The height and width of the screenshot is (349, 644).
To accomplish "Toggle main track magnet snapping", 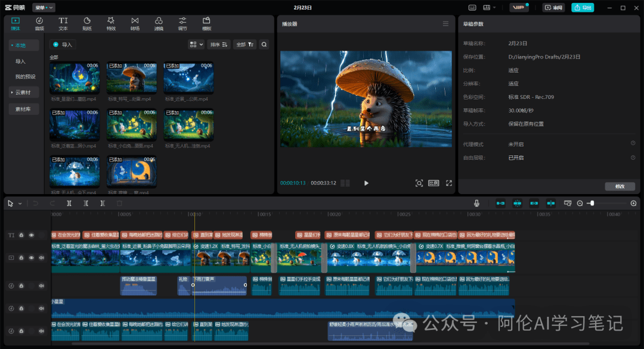I will tap(500, 203).
